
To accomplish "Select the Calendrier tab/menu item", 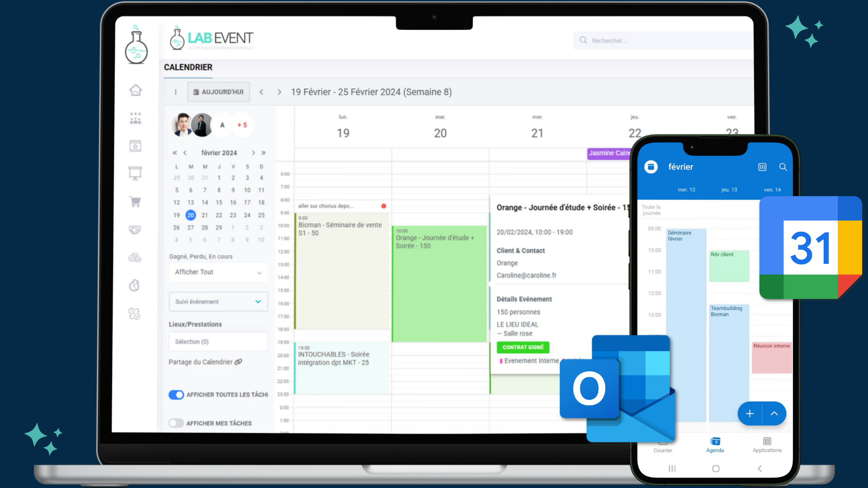I will click(188, 67).
